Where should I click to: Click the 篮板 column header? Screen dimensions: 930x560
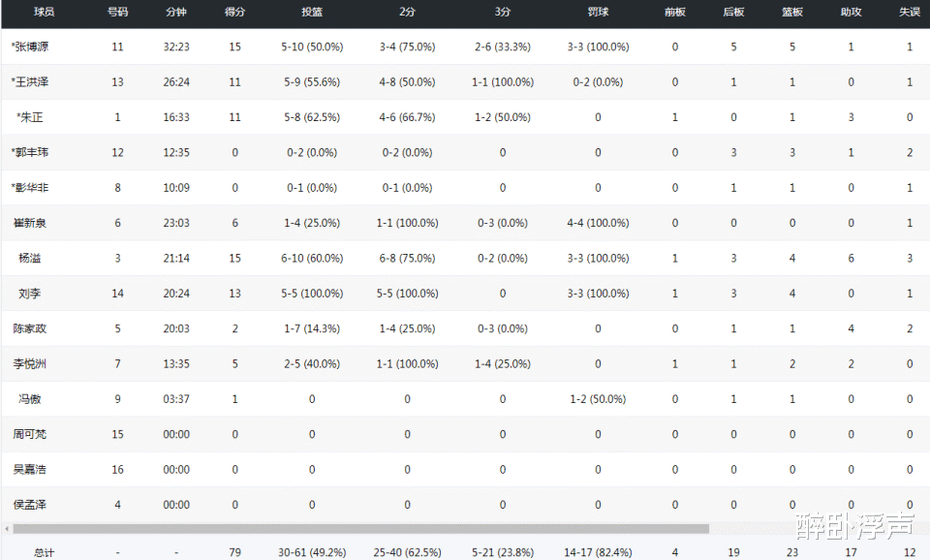coord(791,12)
